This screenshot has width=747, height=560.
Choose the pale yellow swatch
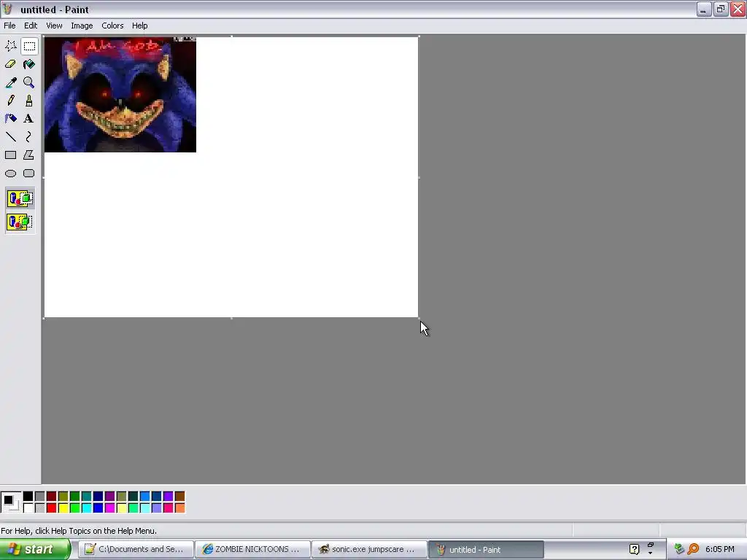[122, 508]
